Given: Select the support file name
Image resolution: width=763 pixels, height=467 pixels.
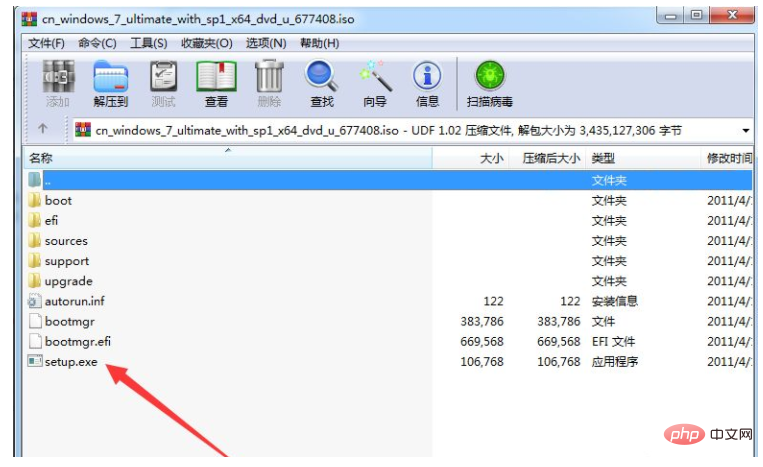Looking at the screenshot, I should 67,261.
